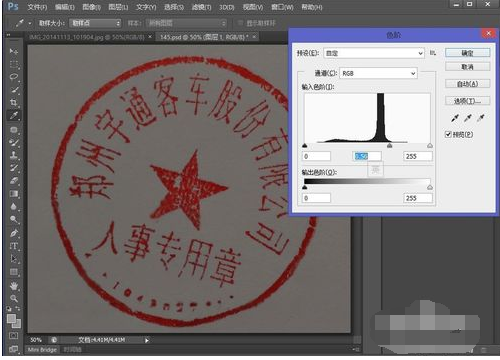Click the output white level slider
500x360 pixels.
tap(430, 187)
